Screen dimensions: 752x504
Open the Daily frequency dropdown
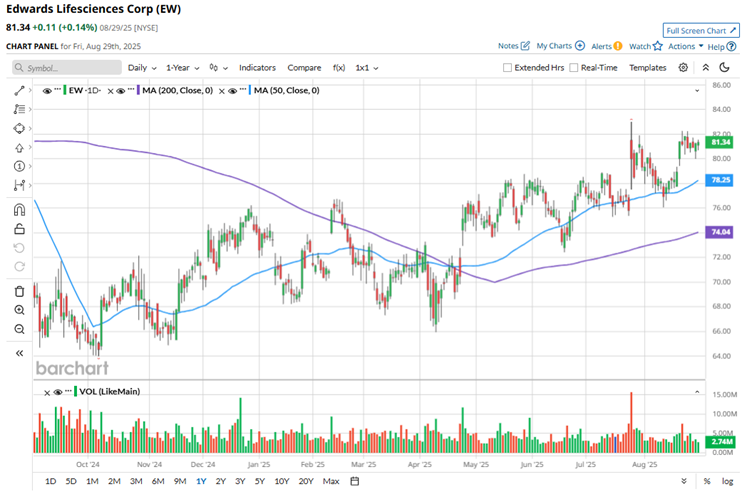[x=142, y=68]
